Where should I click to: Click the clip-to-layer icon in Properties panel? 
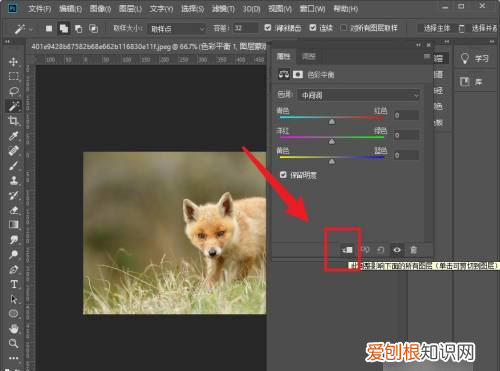347,250
